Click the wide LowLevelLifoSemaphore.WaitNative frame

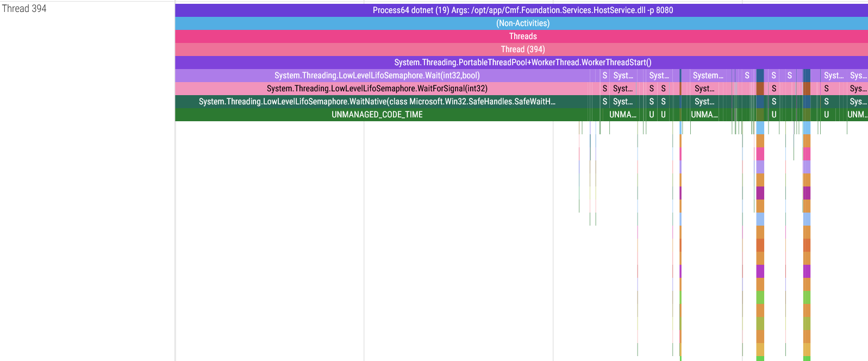pos(377,102)
